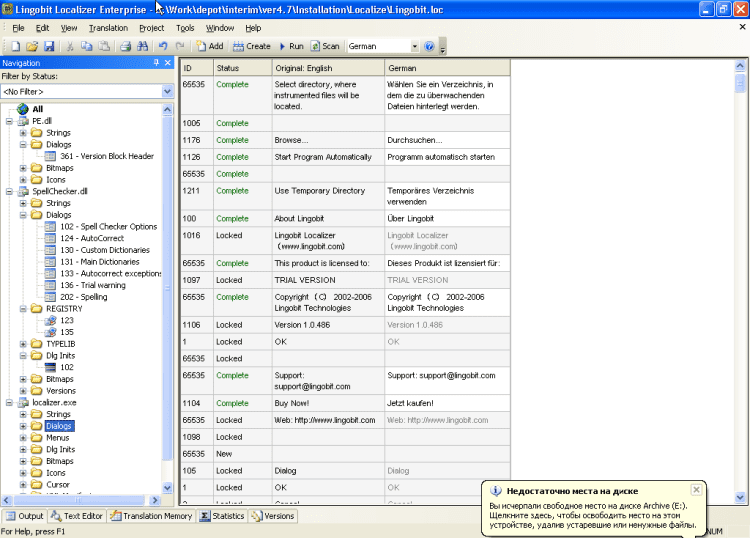Close the inner document window
This screenshot has width=750, height=538.
click(742, 27)
